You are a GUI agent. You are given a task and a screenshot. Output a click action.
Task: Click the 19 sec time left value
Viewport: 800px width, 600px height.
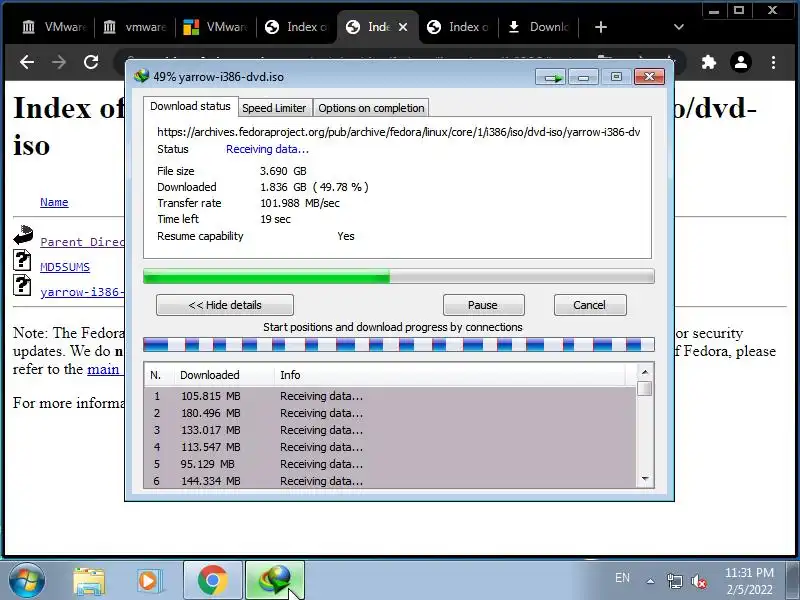click(276, 219)
